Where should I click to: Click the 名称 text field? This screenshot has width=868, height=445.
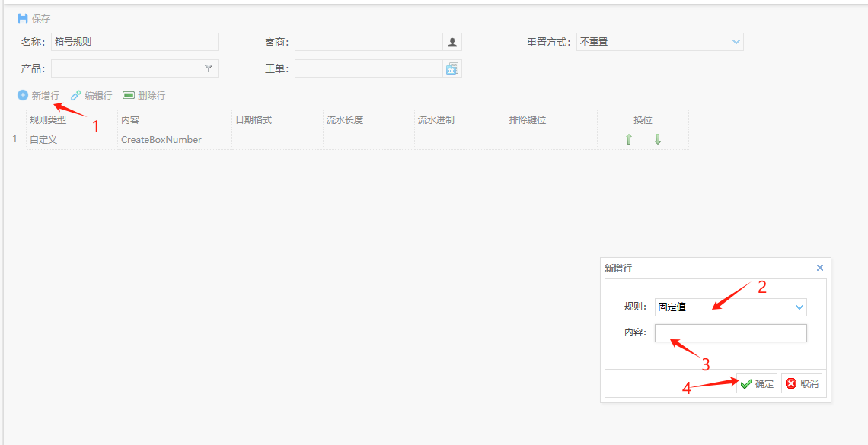(x=134, y=42)
